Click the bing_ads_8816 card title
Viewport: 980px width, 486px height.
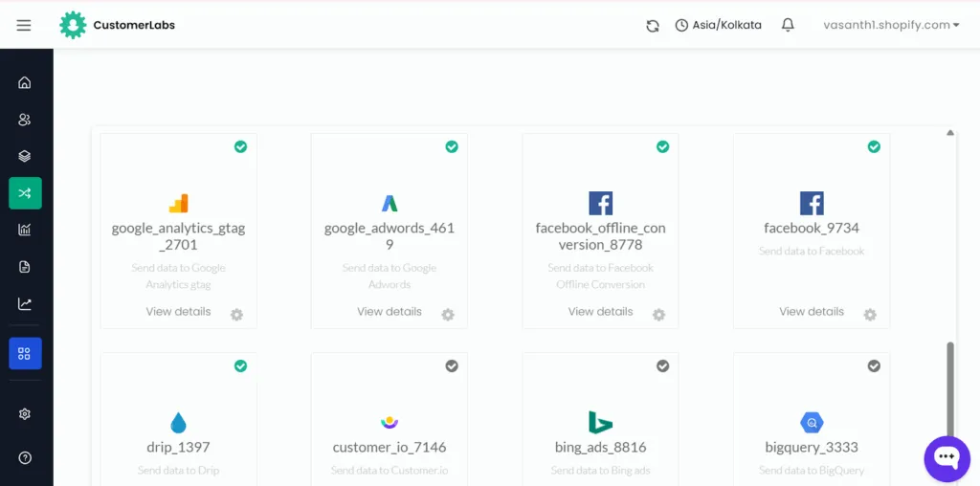(601, 448)
